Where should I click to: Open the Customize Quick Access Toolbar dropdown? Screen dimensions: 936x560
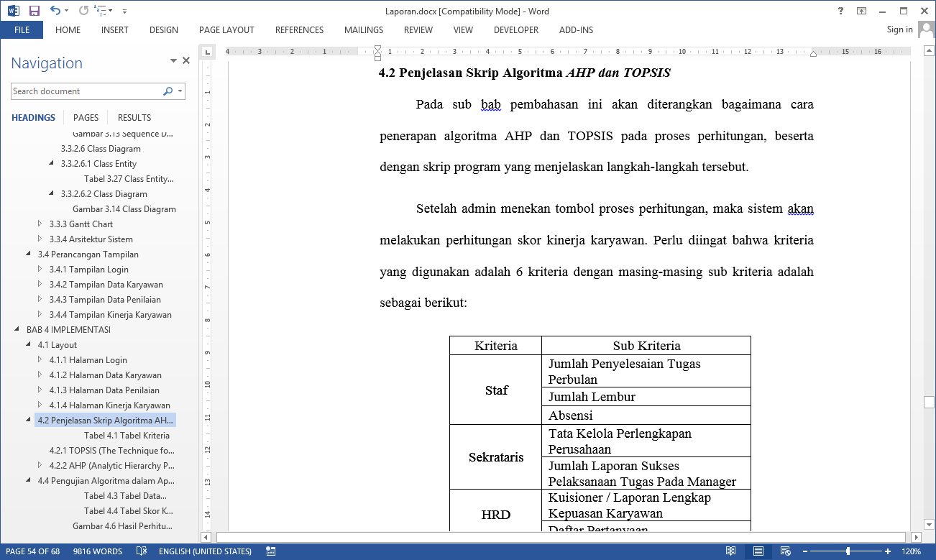pyautogui.click(x=124, y=12)
